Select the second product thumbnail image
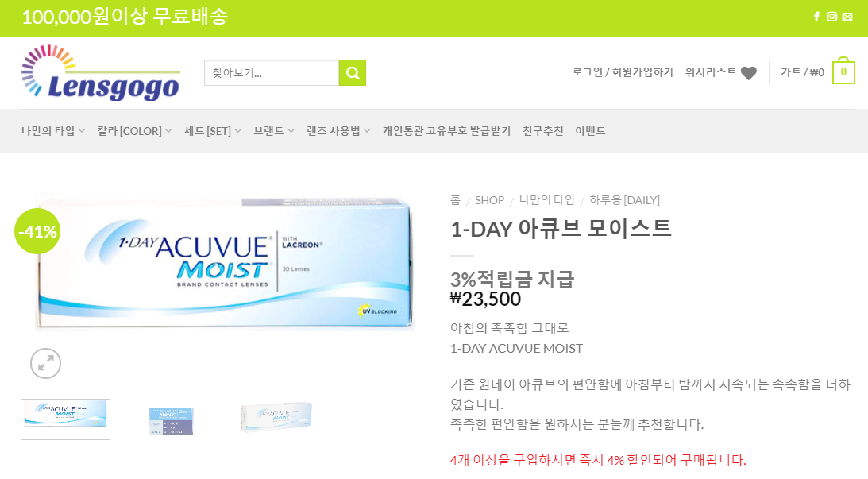Viewport: 868px width, 479px height. click(x=171, y=420)
